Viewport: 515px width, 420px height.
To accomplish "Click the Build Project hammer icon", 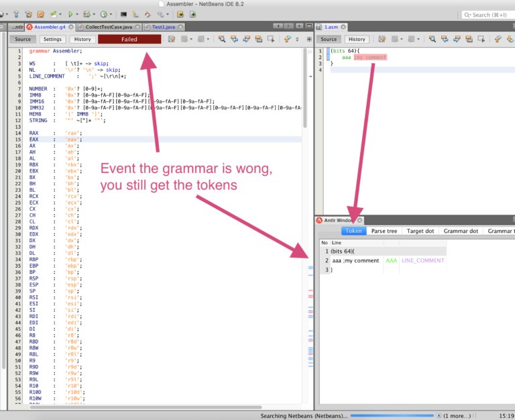I will point(16,15).
